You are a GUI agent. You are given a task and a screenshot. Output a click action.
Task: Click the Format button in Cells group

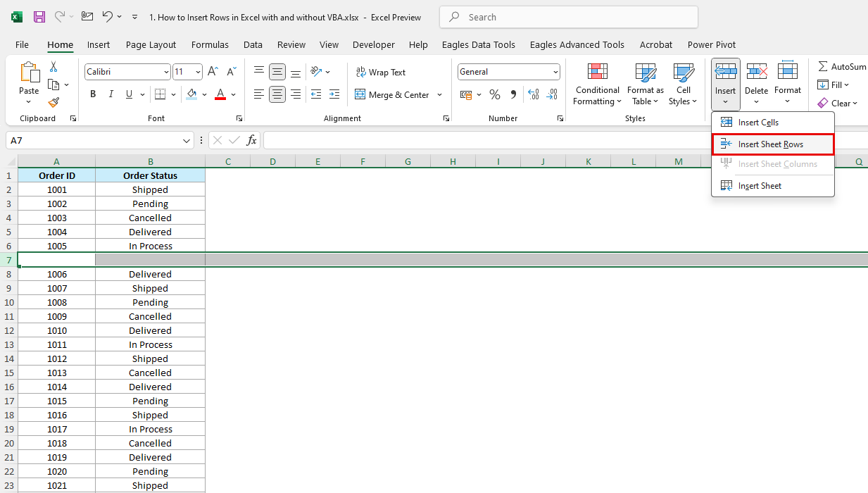[x=788, y=83]
